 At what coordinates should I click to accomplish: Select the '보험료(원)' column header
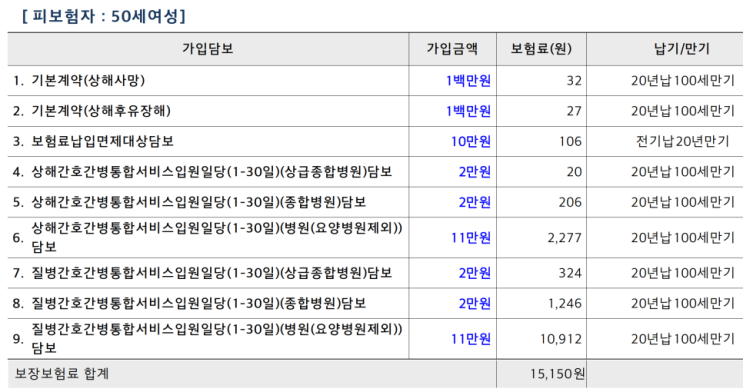[541, 48]
